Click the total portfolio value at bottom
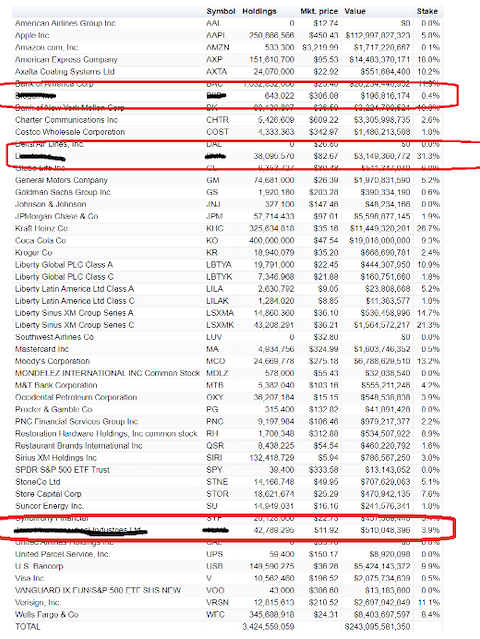Image resolution: width=480 pixels, height=639 pixels. point(377,626)
